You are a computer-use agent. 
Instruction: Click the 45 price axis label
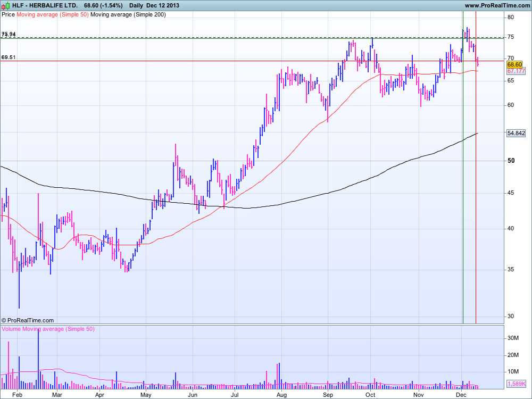511,193
